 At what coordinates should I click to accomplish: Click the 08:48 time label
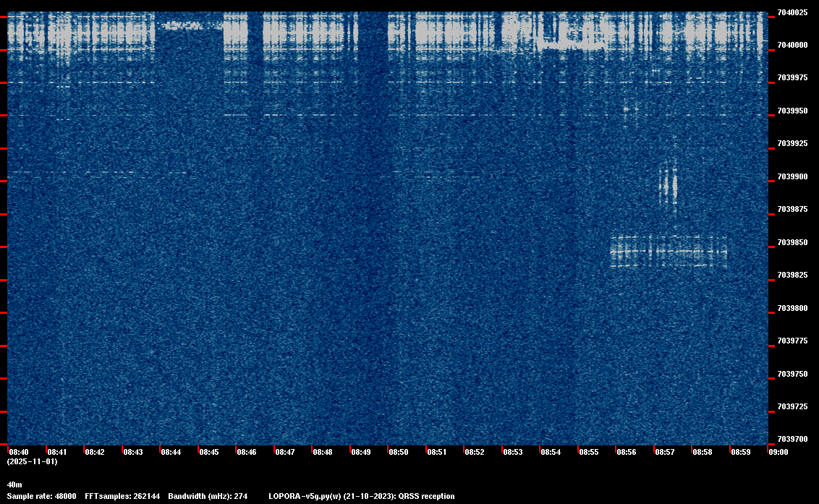(323, 452)
